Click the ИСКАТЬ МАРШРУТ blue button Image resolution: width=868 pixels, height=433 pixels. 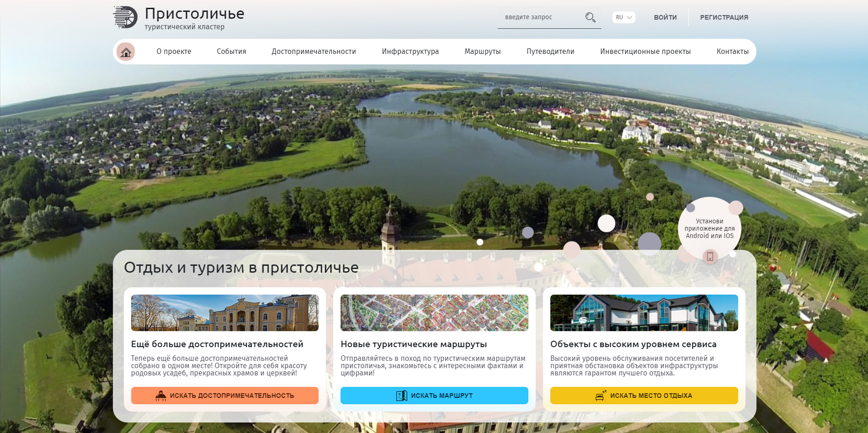434,396
